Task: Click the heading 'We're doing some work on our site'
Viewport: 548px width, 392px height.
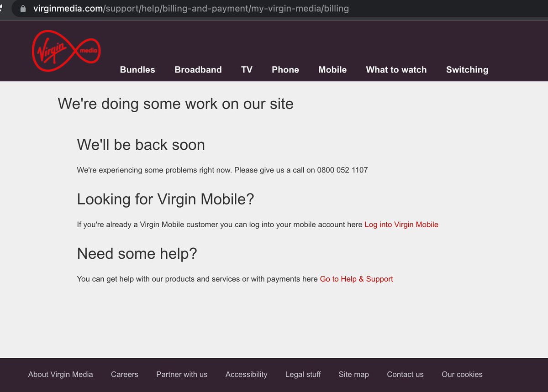Action: (176, 104)
